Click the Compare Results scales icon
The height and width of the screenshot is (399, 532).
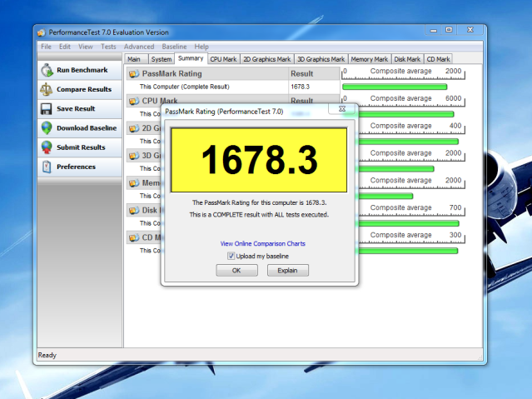click(x=46, y=89)
